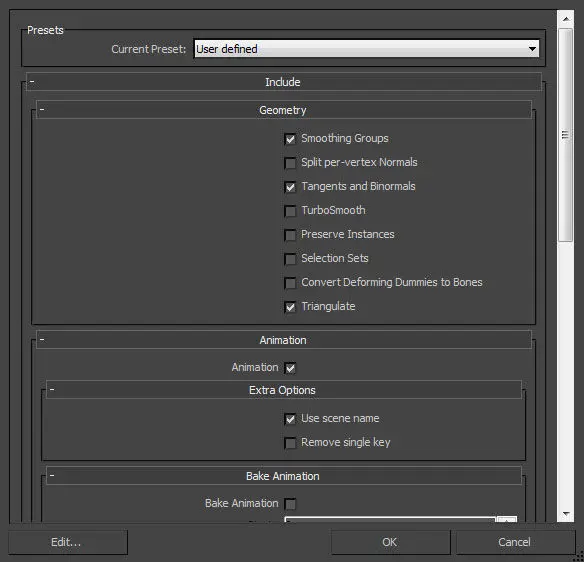Collapse the Animation rollout header
The height and width of the screenshot is (562, 584).
click(283, 340)
